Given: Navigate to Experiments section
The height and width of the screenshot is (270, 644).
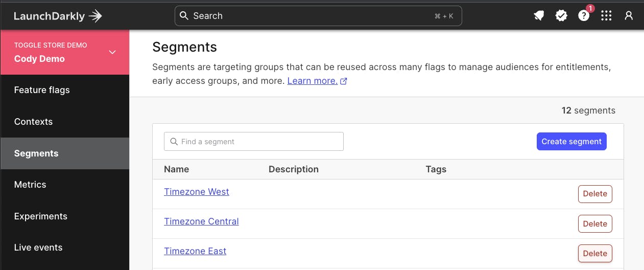Looking at the screenshot, I should click(41, 216).
